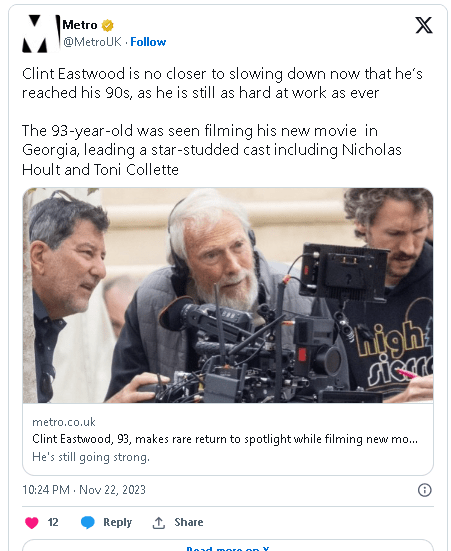Open the tweet info icon
451x551 pixels.
(x=424, y=490)
